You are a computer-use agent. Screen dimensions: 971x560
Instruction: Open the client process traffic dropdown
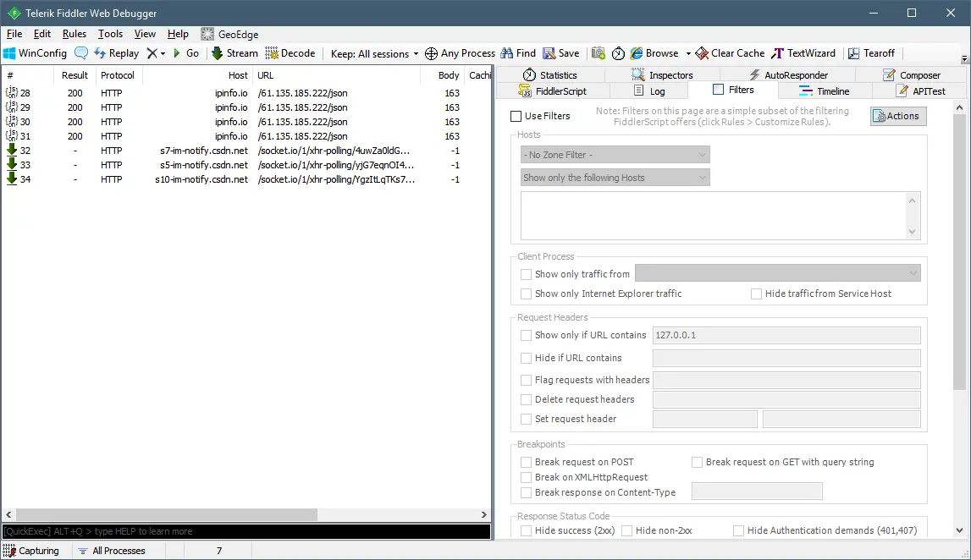point(778,273)
